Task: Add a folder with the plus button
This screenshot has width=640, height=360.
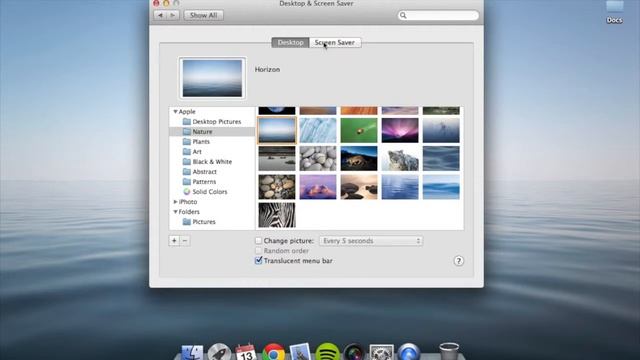Action: tap(174, 241)
